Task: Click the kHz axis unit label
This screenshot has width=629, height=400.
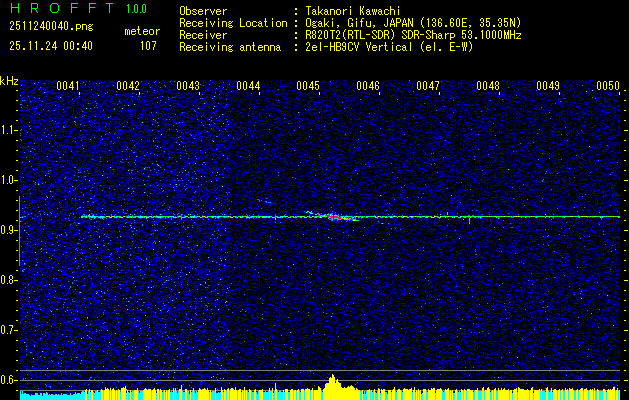Action: pos(9,81)
